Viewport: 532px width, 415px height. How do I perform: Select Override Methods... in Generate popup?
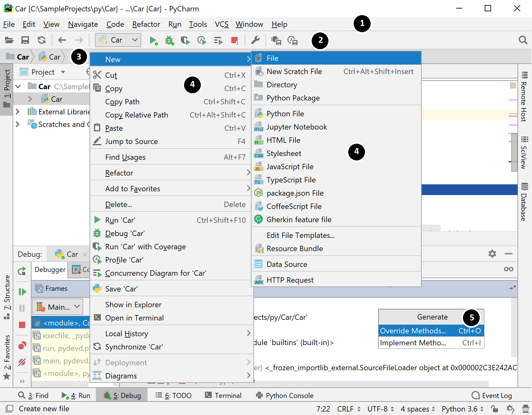pyautogui.click(x=431, y=331)
